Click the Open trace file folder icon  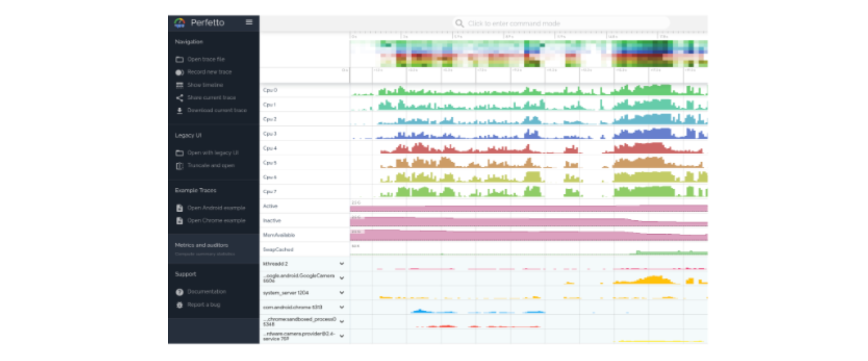(x=179, y=59)
